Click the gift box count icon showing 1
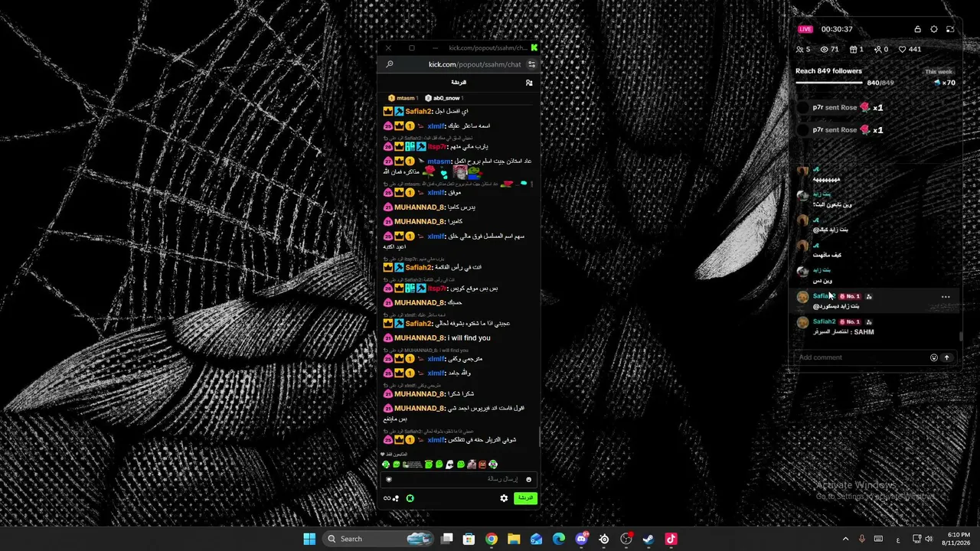 (853, 50)
